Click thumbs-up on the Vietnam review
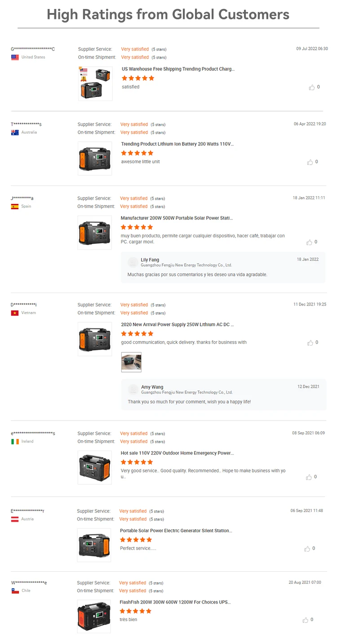The height and width of the screenshot is (644, 337). [x=310, y=343]
